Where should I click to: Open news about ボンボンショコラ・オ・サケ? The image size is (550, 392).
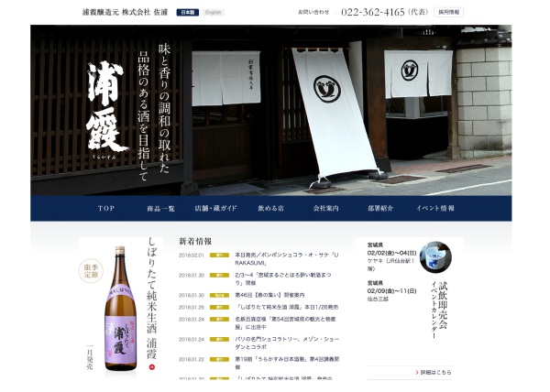(x=287, y=259)
